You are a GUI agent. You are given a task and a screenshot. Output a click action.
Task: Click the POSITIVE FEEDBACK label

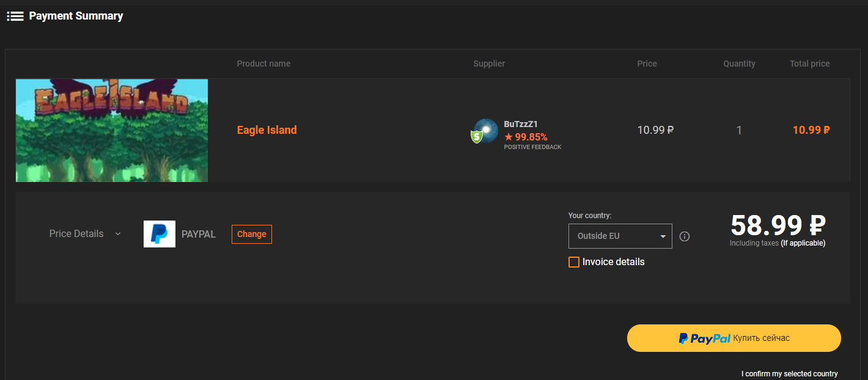tap(532, 147)
